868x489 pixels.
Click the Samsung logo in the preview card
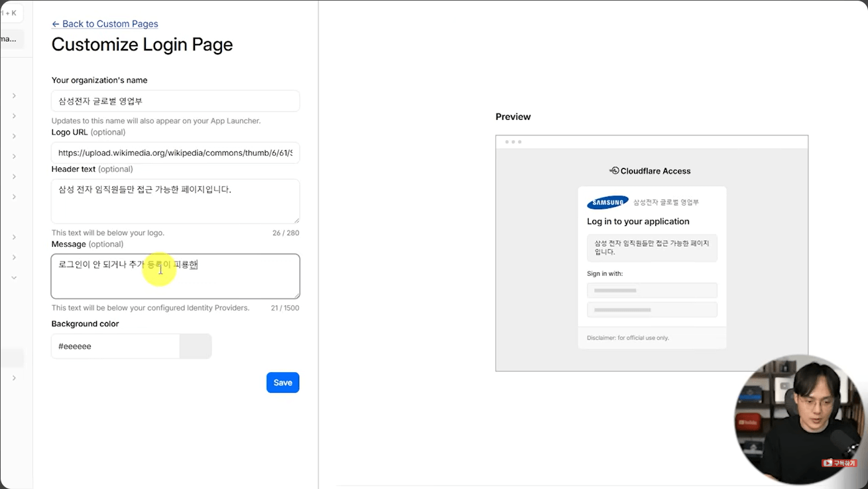pyautogui.click(x=607, y=202)
